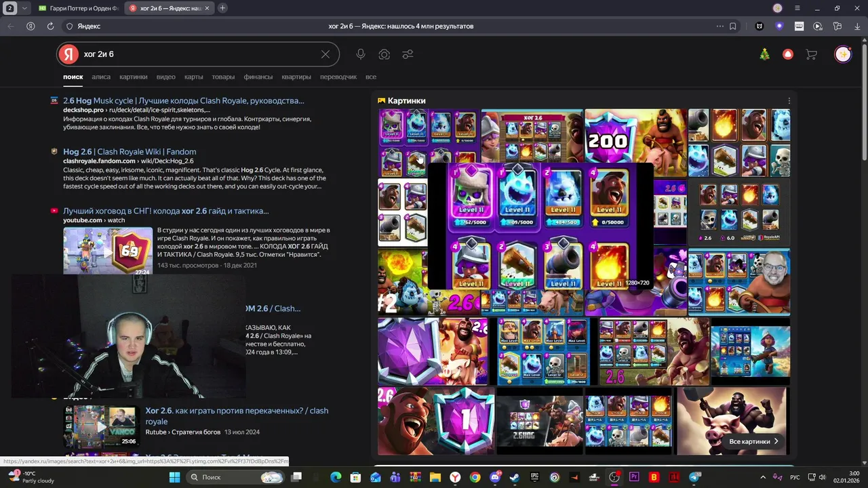Open the все search categories tab
868x488 pixels.
pos(371,77)
